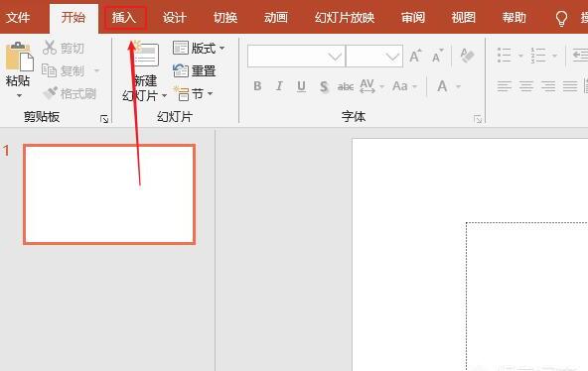Click the 复制 (Copy) button
The image size is (588, 371).
(63, 70)
